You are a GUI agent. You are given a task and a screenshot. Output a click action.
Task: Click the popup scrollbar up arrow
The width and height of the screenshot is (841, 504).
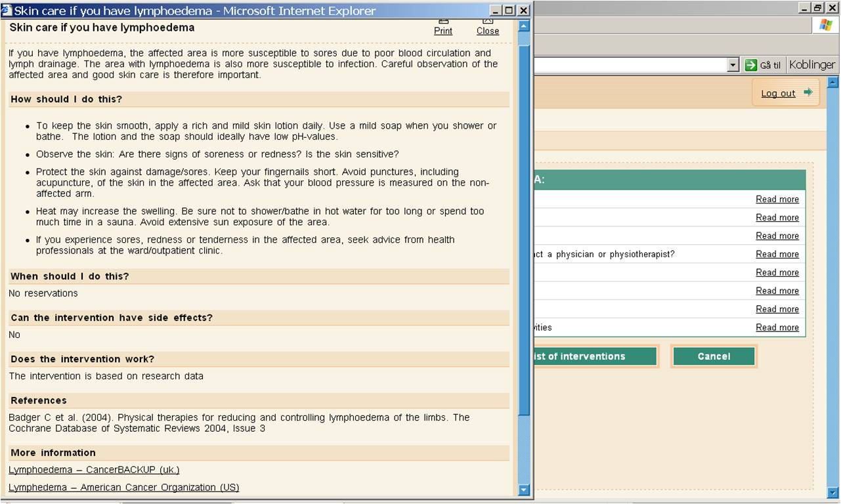pos(524,26)
